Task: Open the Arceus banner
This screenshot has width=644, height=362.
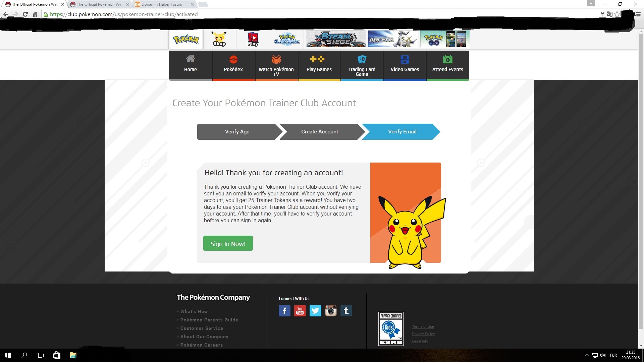Action: (393, 39)
